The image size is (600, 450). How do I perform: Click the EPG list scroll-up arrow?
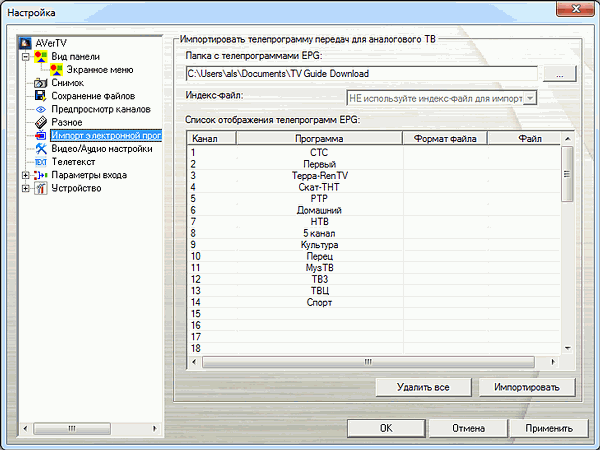point(567,139)
